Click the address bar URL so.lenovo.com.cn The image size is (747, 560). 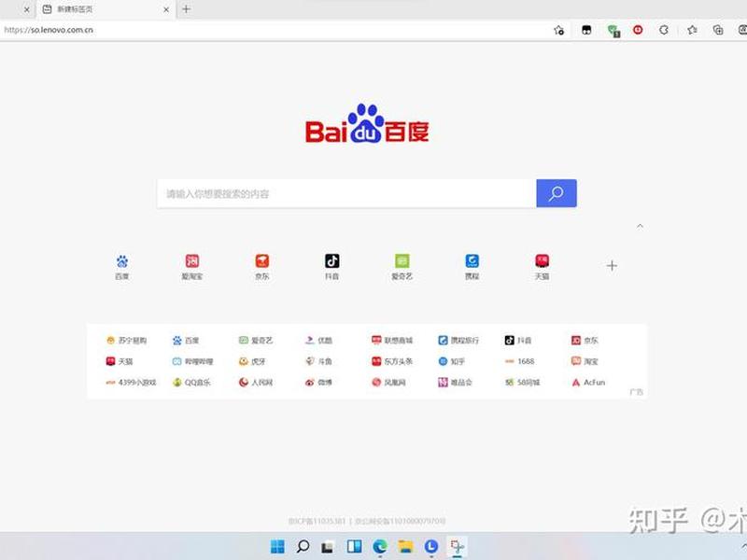point(49,30)
